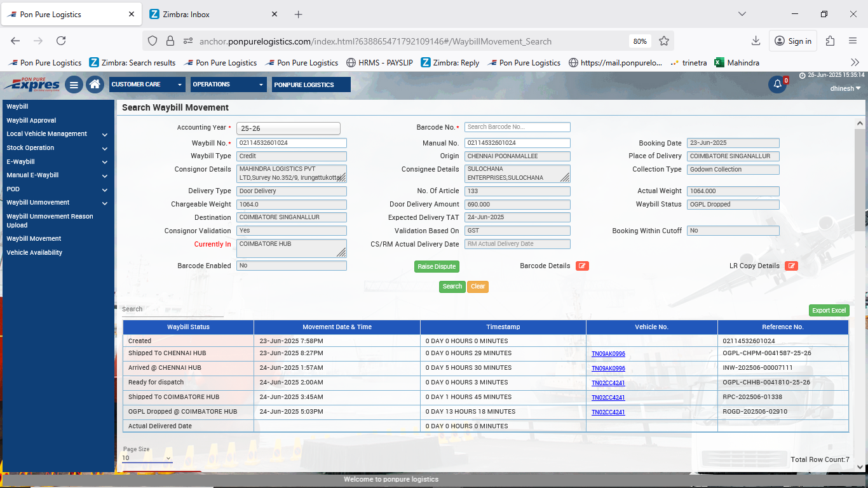Click the Export Excel button
Viewport: 868px width, 488px height.
coord(829,310)
